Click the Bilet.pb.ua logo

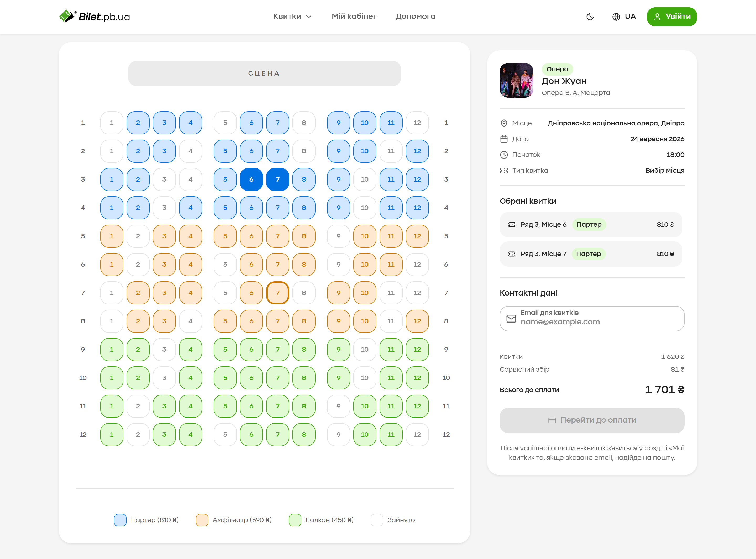pos(94,16)
